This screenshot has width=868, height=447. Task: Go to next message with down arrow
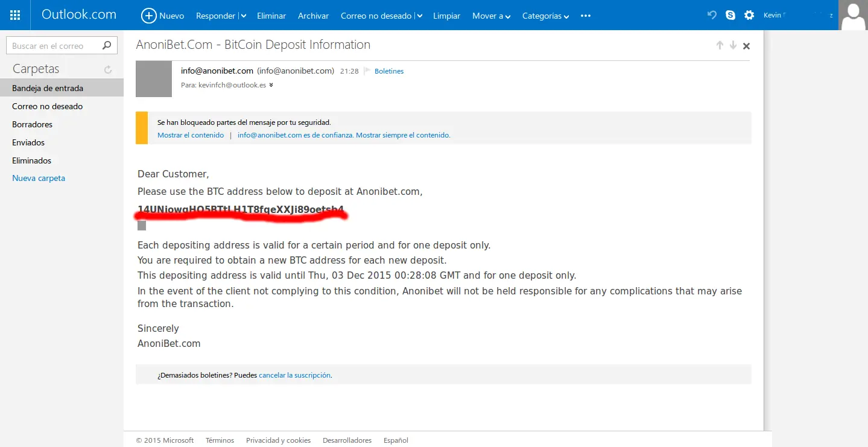point(733,45)
